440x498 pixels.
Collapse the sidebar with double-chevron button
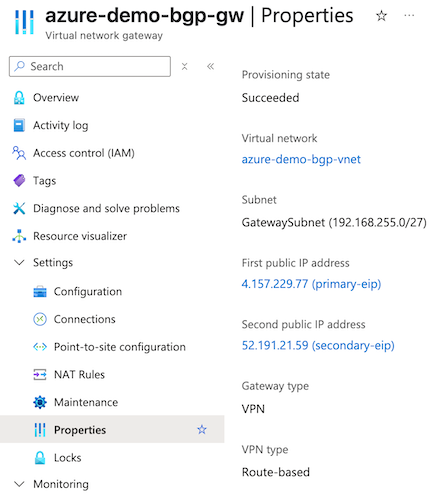click(210, 66)
